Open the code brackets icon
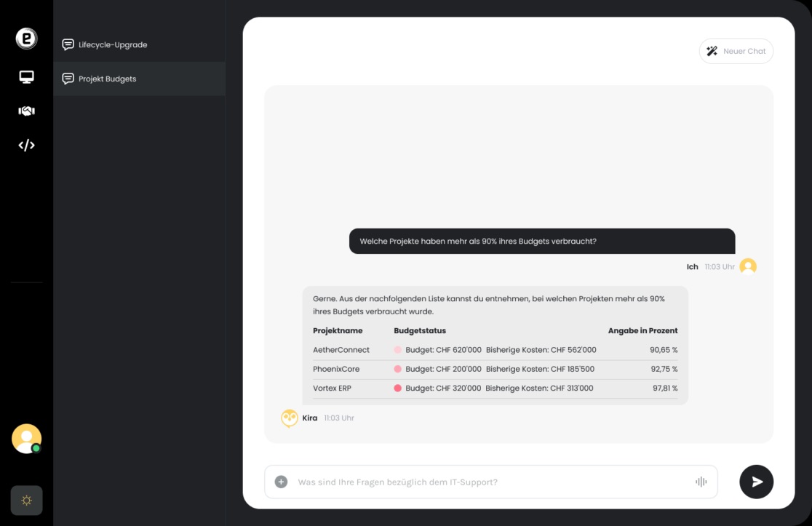Screen dimensions: 812x526 [26, 146]
